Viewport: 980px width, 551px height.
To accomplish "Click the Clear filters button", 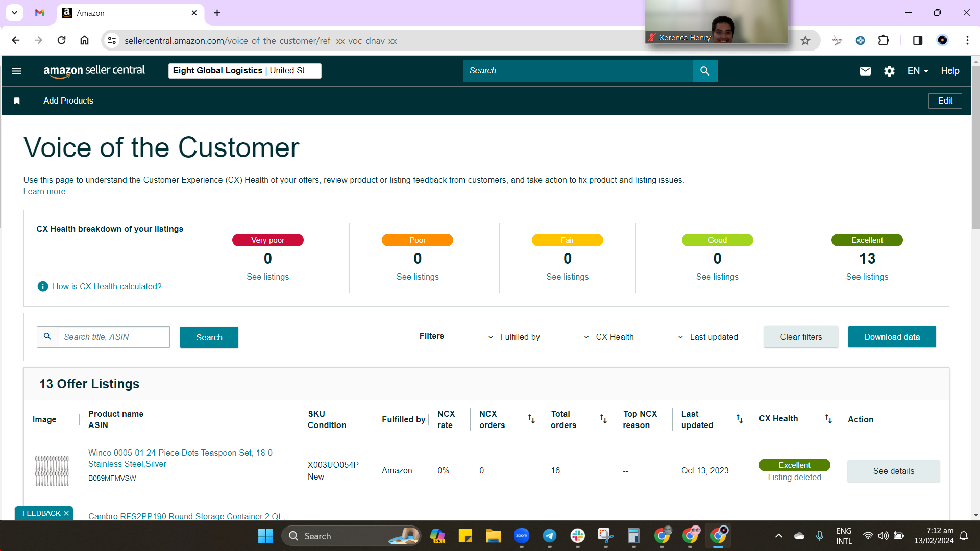I will pos(801,337).
